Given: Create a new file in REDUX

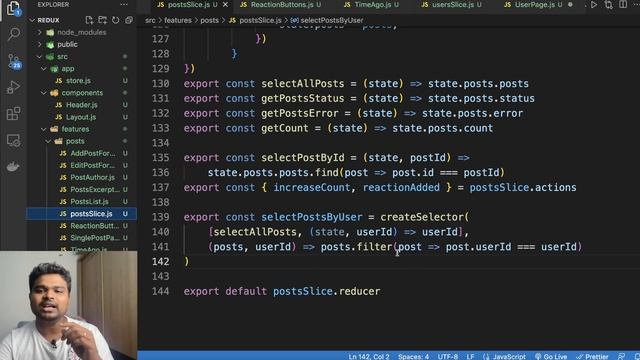Looking at the screenshot, I should click(x=89, y=20).
